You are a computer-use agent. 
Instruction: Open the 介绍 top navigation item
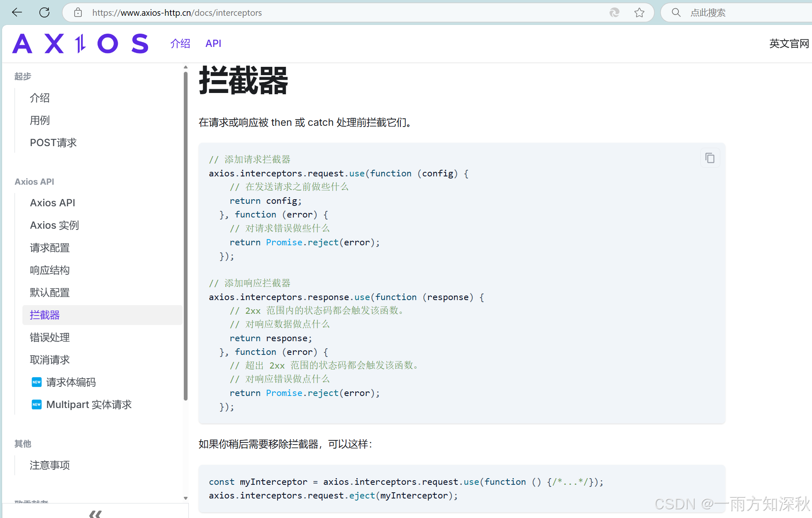pyautogui.click(x=180, y=44)
